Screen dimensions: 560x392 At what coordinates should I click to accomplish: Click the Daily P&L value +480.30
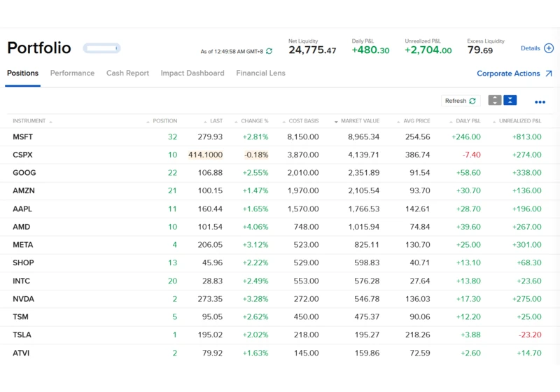tap(370, 50)
